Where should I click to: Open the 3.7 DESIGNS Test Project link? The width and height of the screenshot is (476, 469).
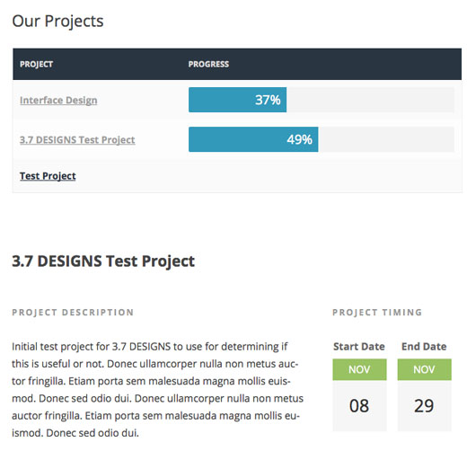click(x=77, y=140)
